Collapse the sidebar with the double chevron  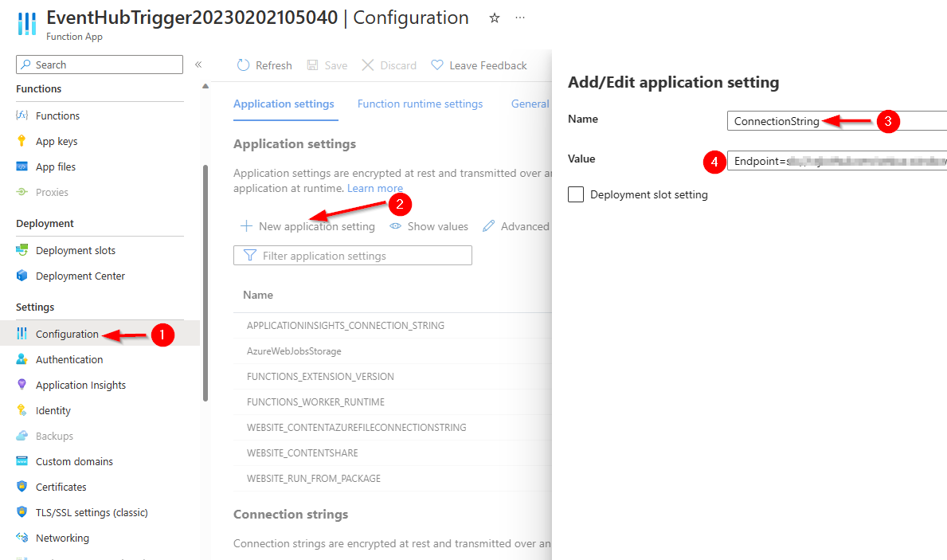click(198, 65)
